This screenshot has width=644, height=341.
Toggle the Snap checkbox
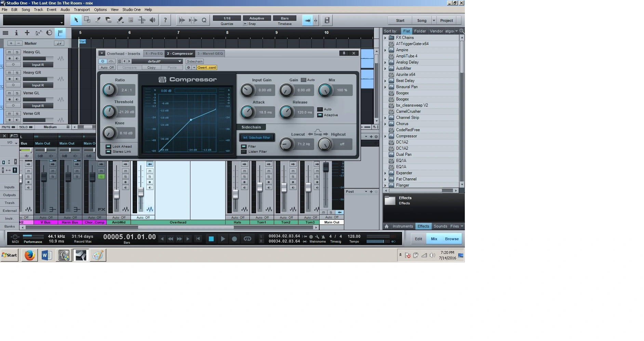[x=245, y=24]
